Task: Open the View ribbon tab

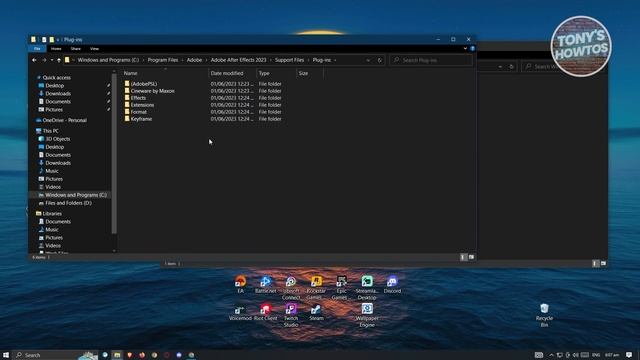Action: (94, 49)
